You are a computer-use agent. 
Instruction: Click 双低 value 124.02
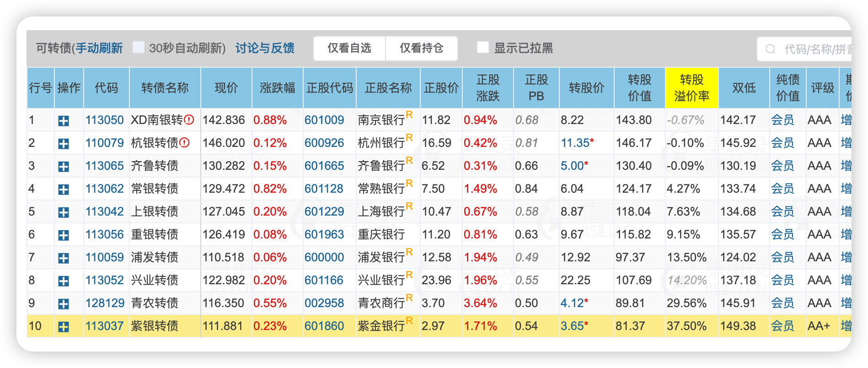(738, 257)
